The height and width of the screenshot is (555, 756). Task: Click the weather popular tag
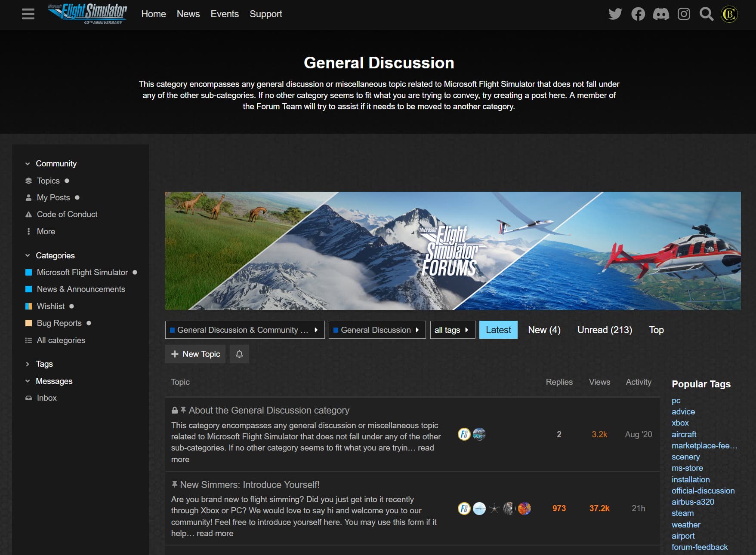pos(686,524)
